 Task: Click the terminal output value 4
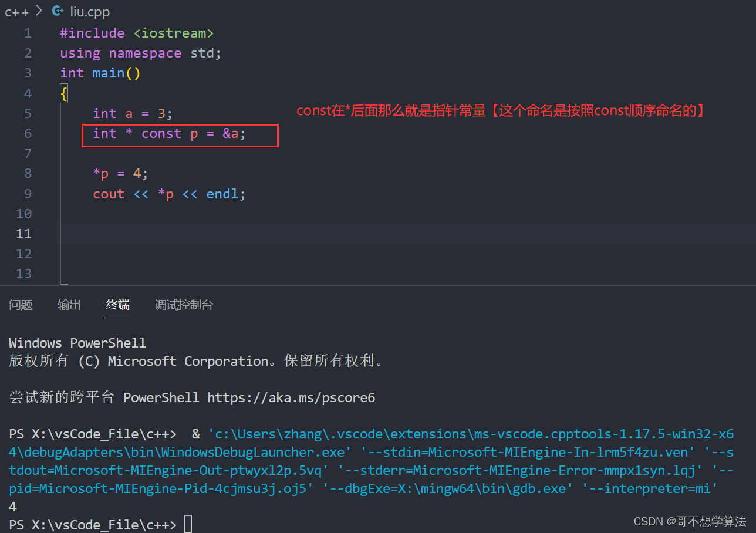[13, 507]
